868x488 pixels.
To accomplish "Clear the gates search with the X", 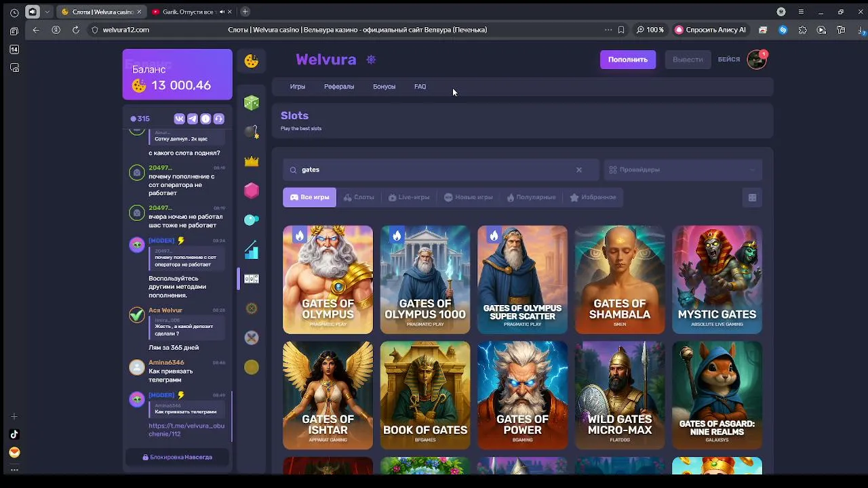I will click(579, 169).
